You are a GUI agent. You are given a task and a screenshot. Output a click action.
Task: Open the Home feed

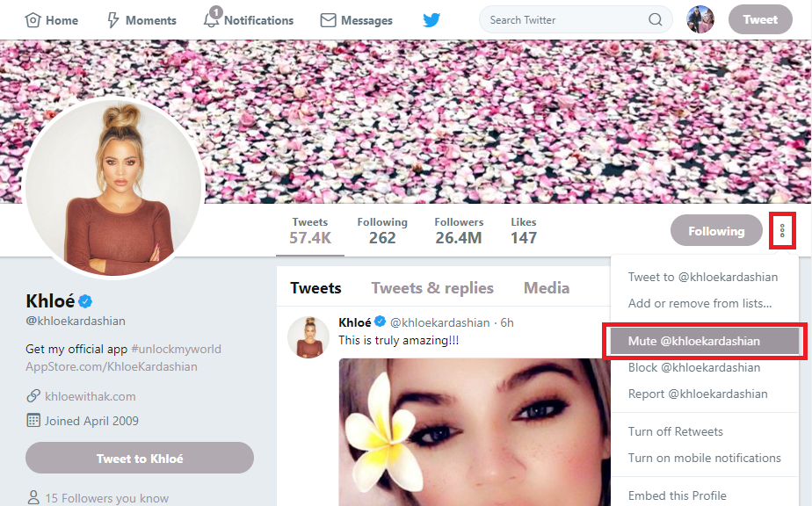[x=51, y=19]
